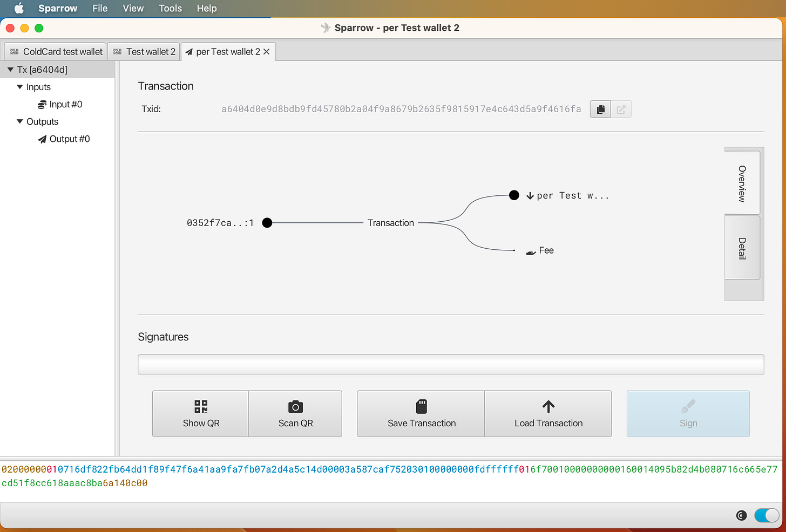Click the Fee output in the diagram
The height and width of the screenshot is (532, 786).
[540, 250]
